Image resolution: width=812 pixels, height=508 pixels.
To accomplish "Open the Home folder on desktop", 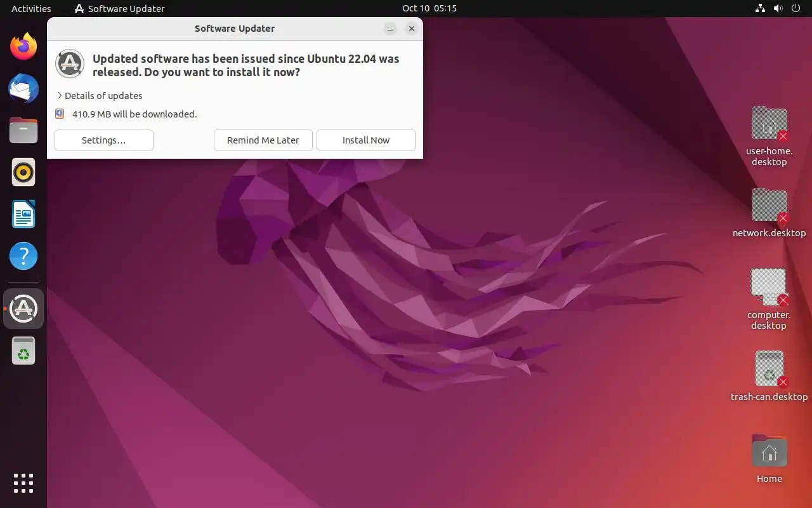I will (x=769, y=451).
